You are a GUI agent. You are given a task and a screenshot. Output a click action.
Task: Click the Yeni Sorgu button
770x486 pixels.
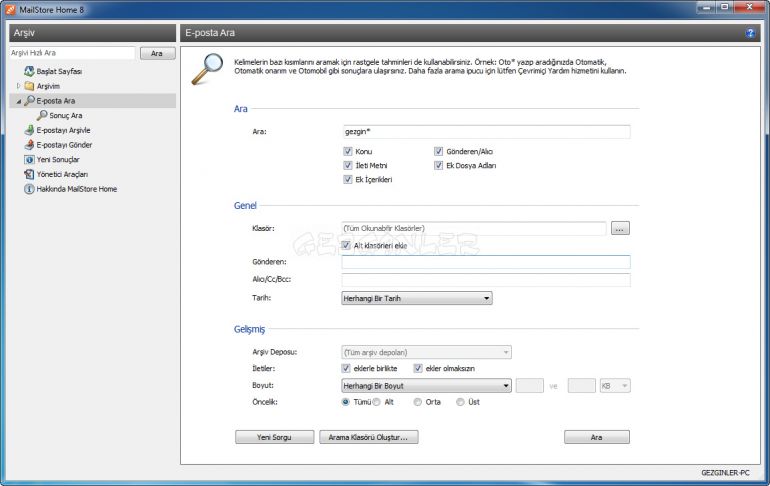click(275, 437)
